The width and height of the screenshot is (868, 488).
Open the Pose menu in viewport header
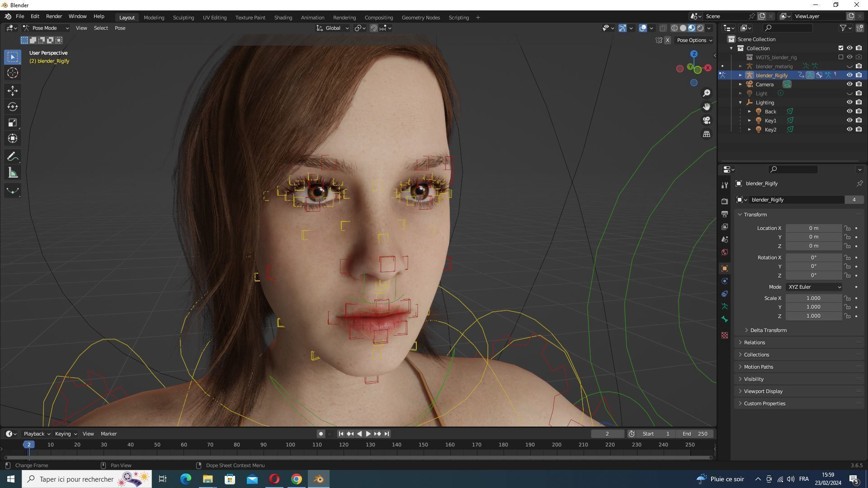(x=120, y=28)
